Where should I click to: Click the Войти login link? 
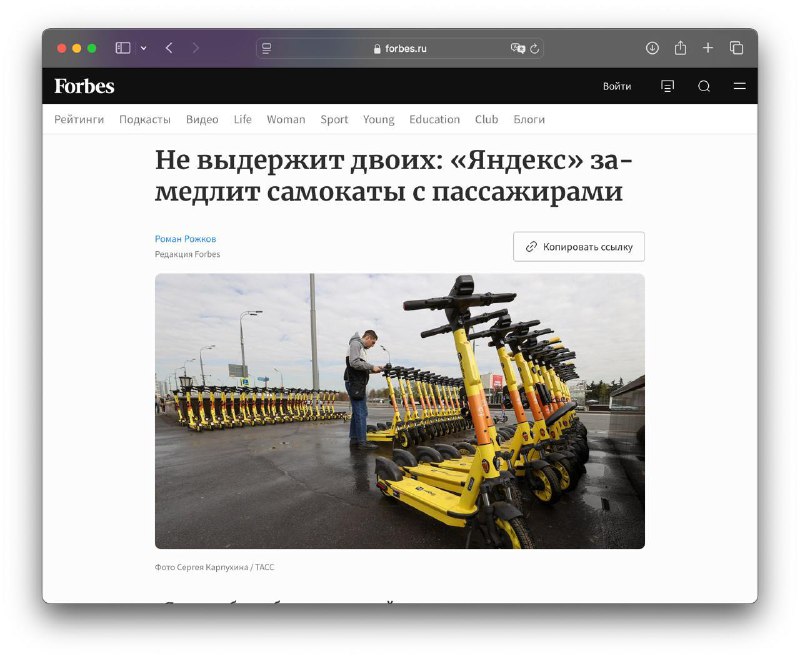click(617, 86)
